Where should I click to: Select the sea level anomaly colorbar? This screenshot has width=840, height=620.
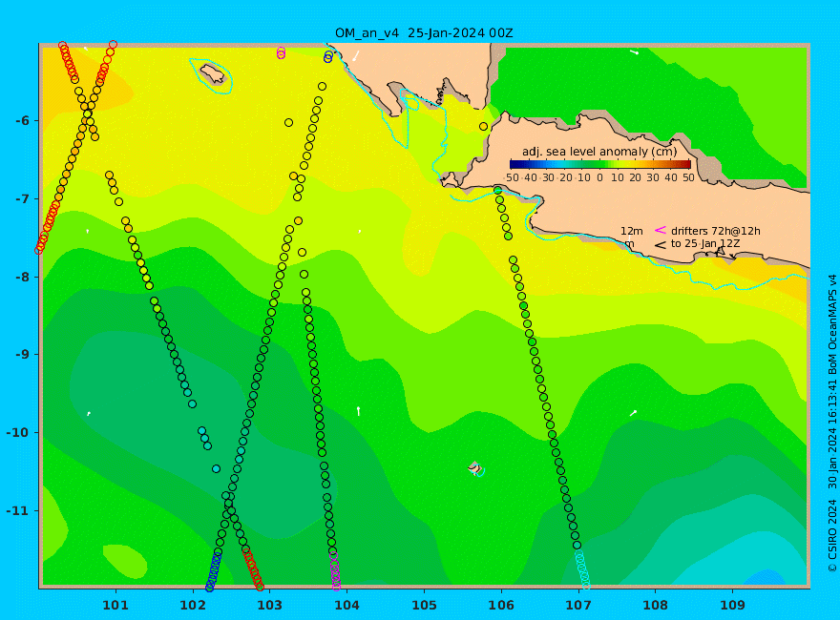600,164
